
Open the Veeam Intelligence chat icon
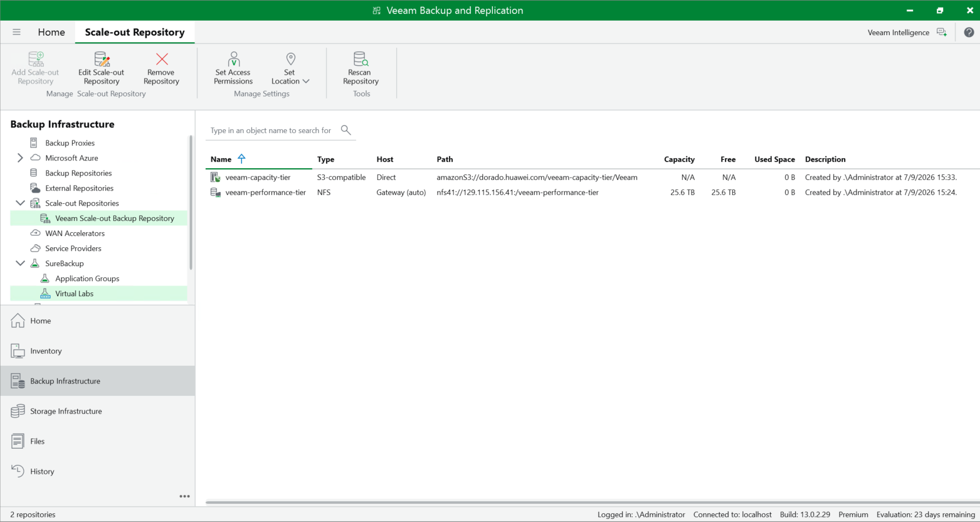pos(942,32)
